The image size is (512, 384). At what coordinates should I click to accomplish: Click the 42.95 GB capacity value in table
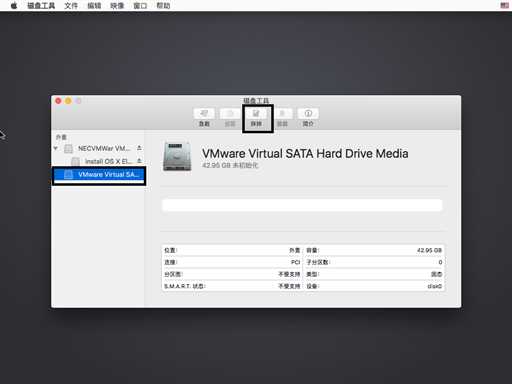[x=429, y=250]
